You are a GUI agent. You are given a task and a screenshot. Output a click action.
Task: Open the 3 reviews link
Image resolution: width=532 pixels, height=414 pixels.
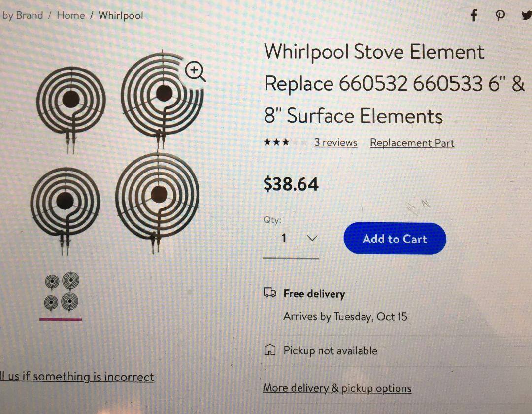(335, 143)
